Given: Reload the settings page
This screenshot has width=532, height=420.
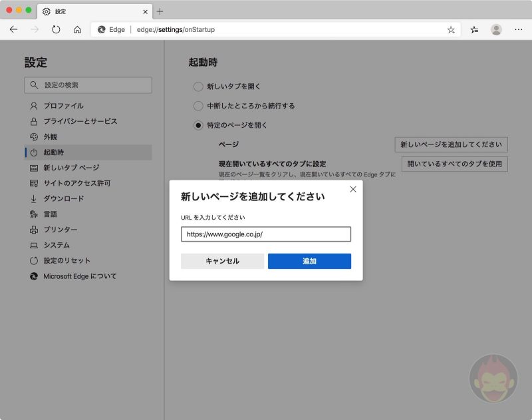Looking at the screenshot, I should 57,29.
